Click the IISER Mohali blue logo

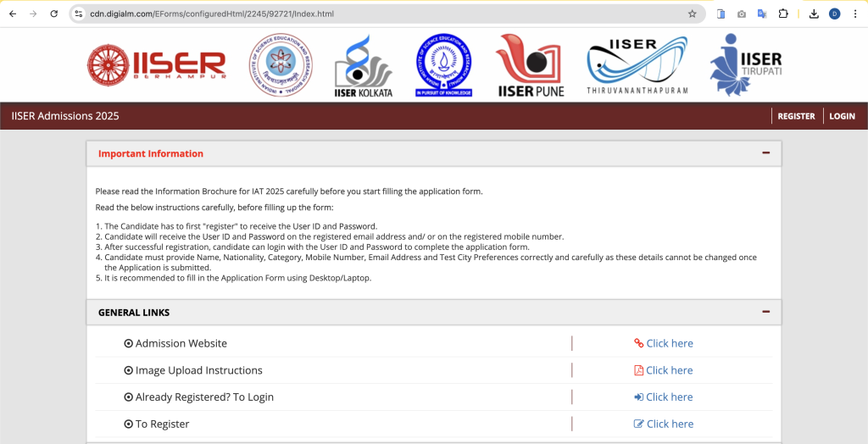pos(444,64)
